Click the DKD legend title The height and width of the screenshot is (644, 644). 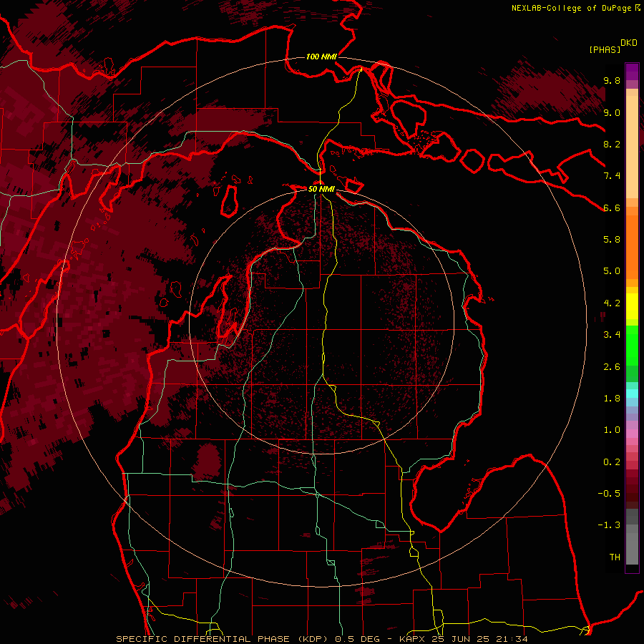[629, 43]
